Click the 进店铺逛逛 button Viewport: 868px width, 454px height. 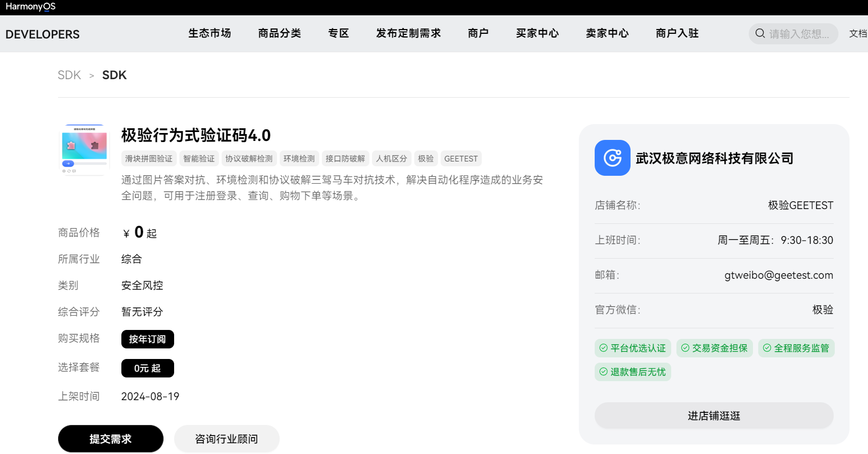pyautogui.click(x=714, y=416)
